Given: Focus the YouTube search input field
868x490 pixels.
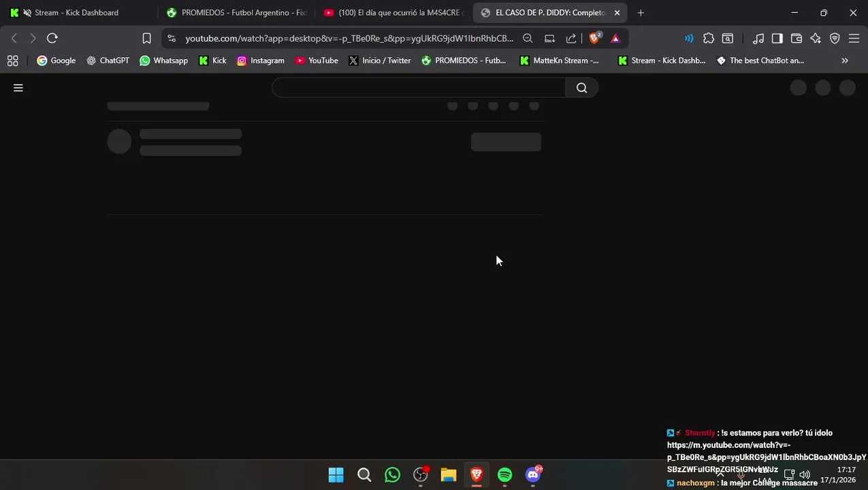Looking at the screenshot, I should 419,88.
